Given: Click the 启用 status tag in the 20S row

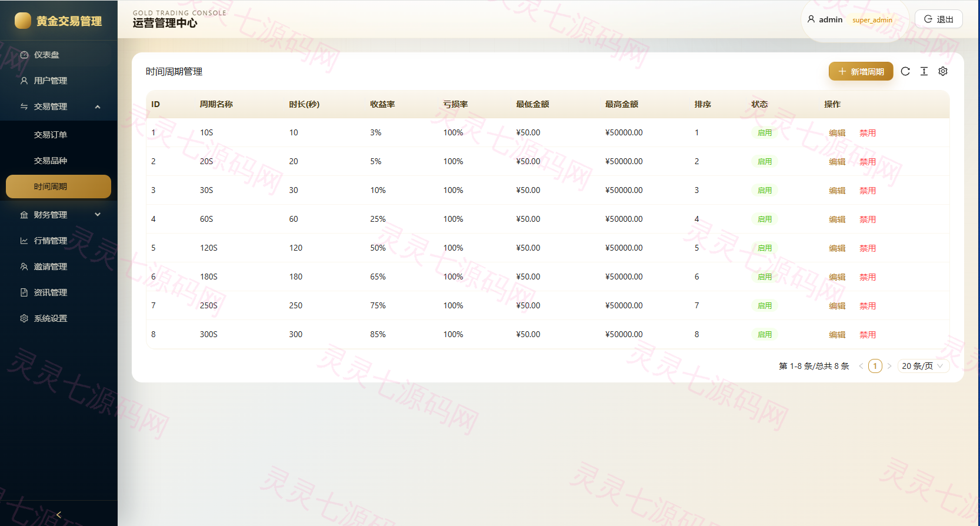Looking at the screenshot, I should pyautogui.click(x=765, y=162).
